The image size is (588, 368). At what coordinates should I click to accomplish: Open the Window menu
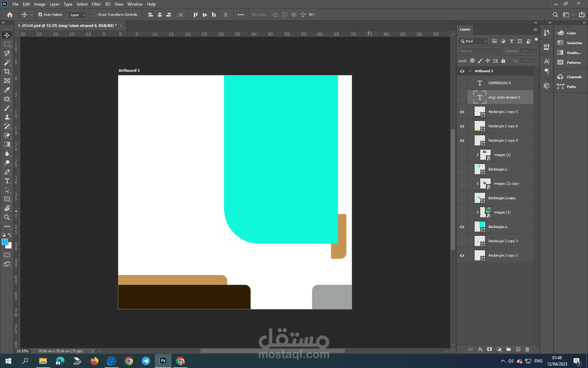[x=135, y=4]
